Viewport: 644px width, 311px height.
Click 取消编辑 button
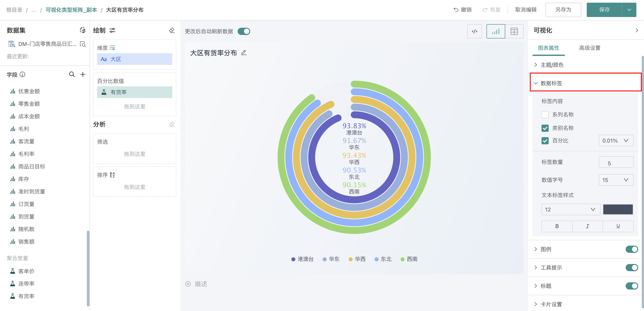pos(526,10)
